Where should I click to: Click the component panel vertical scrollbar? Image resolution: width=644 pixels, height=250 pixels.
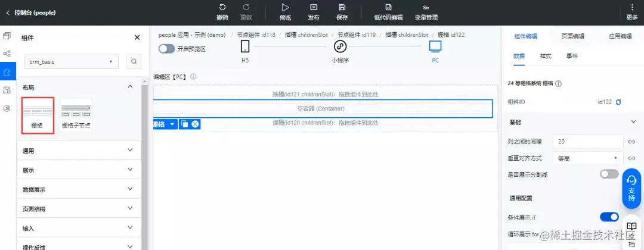pos(144,164)
